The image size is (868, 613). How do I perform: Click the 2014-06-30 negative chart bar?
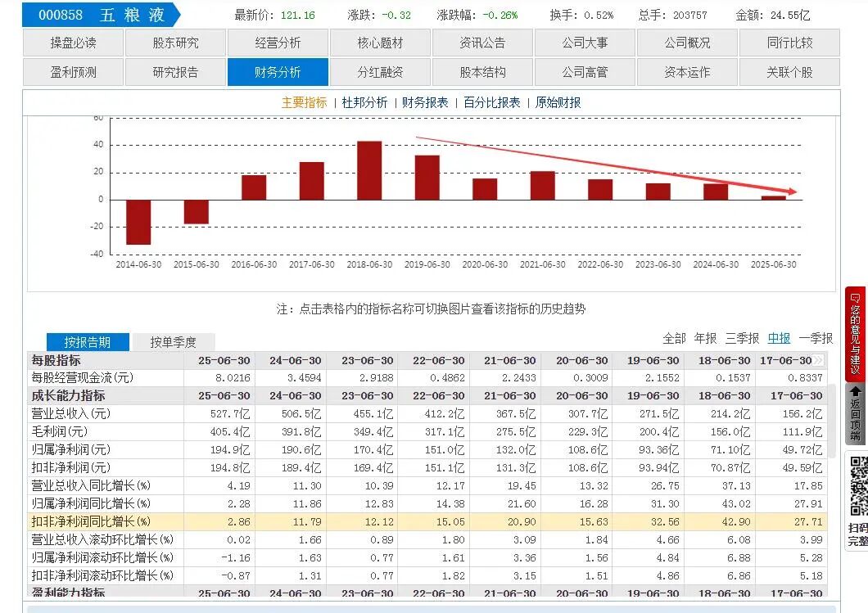tap(138, 222)
